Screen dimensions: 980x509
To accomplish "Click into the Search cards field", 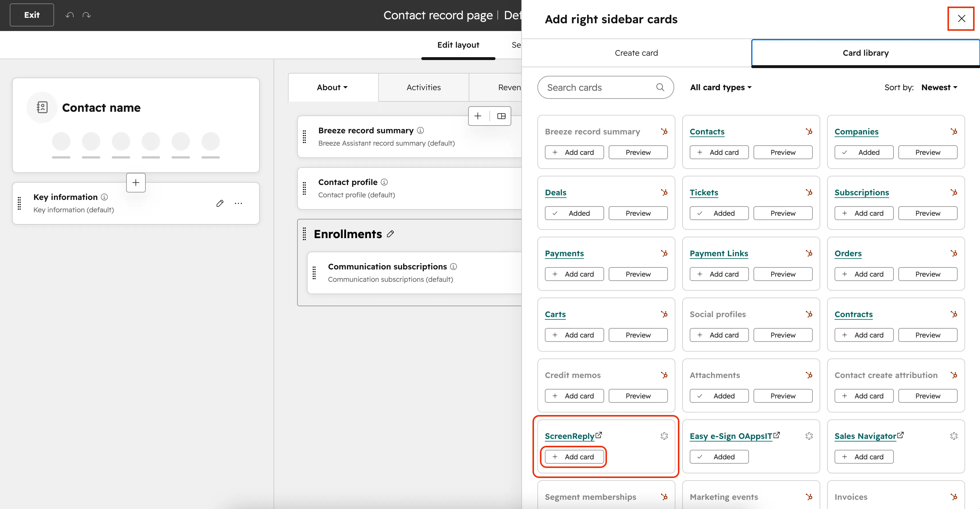I will [606, 87].
